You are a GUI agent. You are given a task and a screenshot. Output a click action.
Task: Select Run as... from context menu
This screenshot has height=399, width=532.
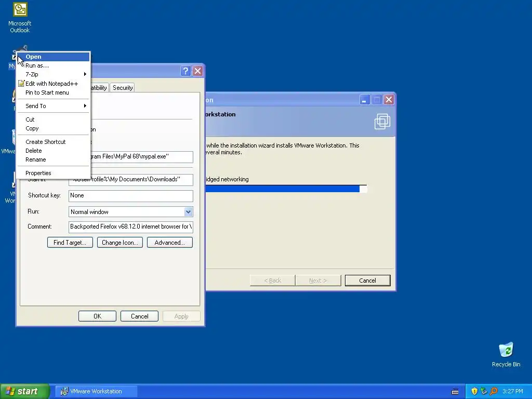point(54,65)
